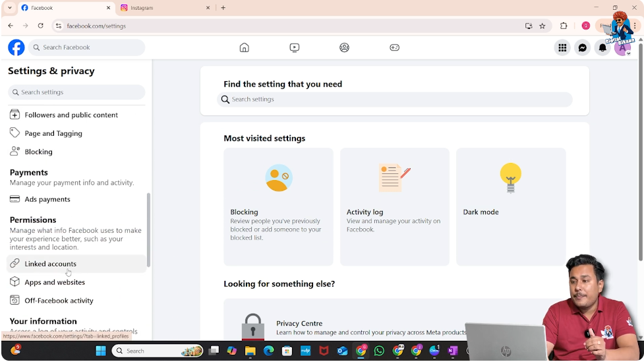This screenshot has width=644, height=362.
Task: Bookmark this page with the star
Action: click(x=542, y=26)
